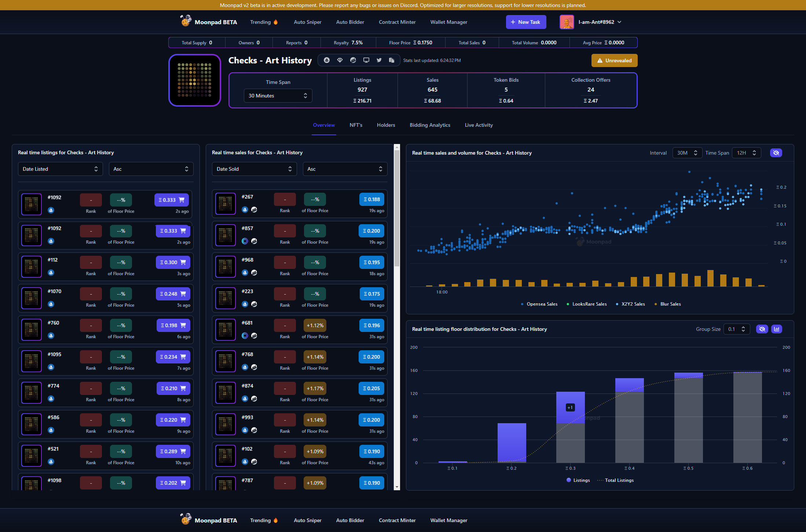Screen dimensions: 806x532
Task: Click the sales list scrollbar thumb
Action: (397, 208)
